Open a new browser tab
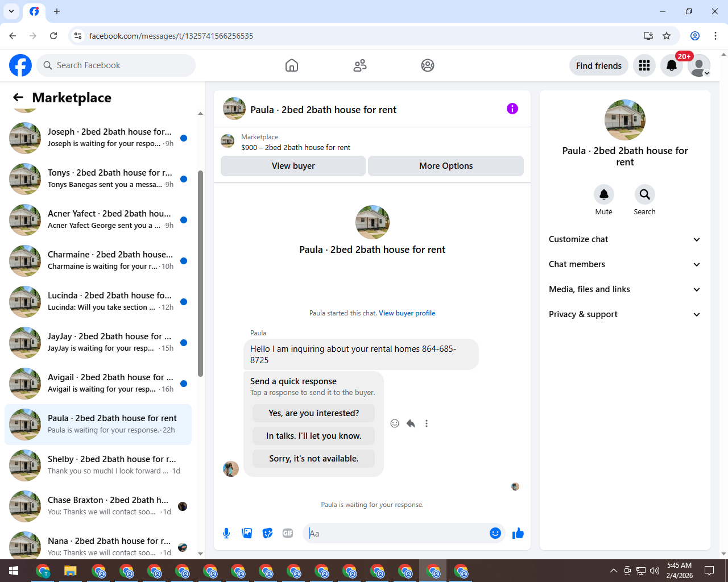This screenshot has width=728, height=582. 57,11
